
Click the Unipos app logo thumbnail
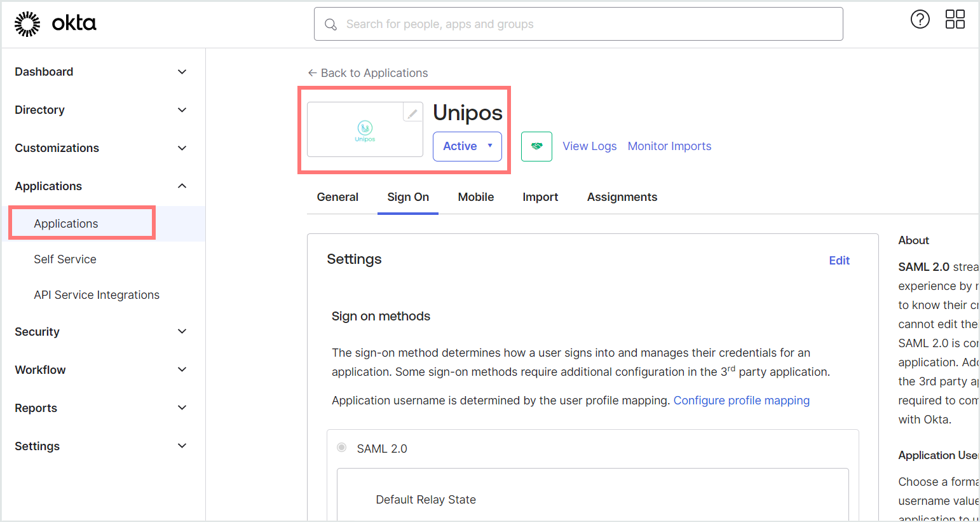tap(365, 130)
